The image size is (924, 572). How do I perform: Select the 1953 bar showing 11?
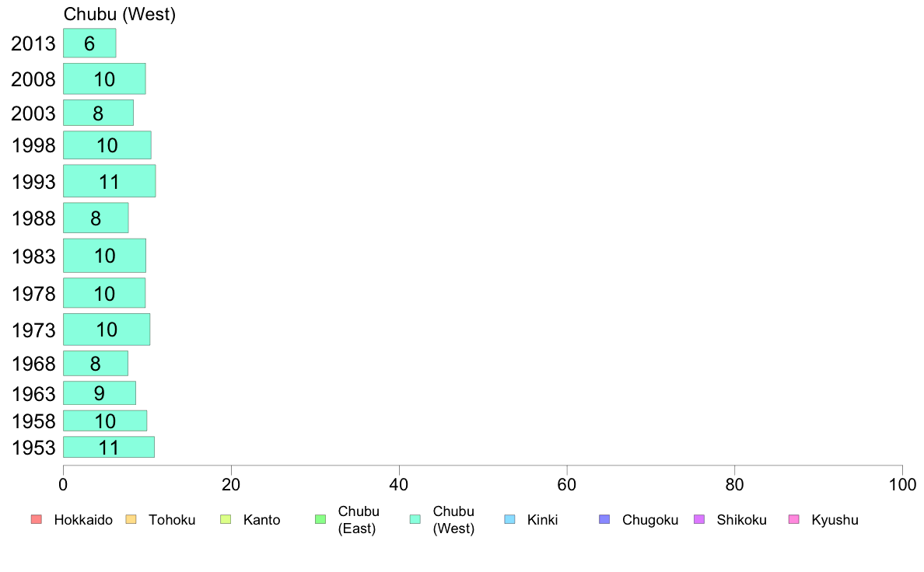(108, 447)
